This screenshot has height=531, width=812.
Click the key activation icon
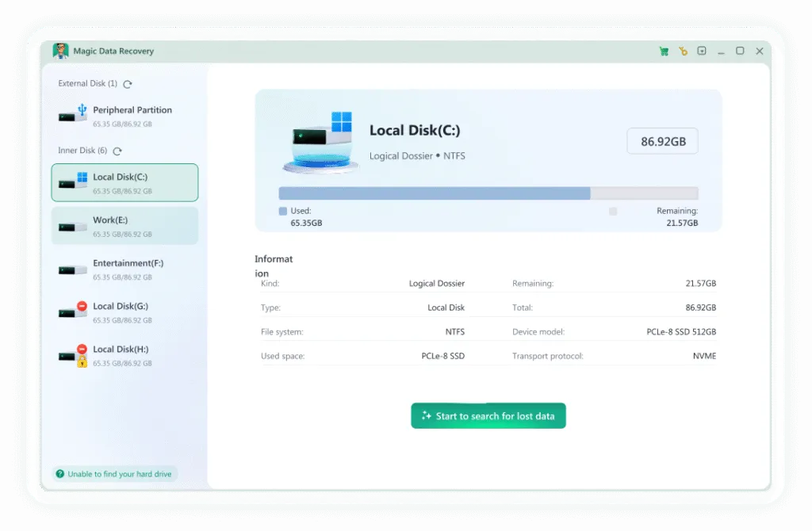click(683, 51)
